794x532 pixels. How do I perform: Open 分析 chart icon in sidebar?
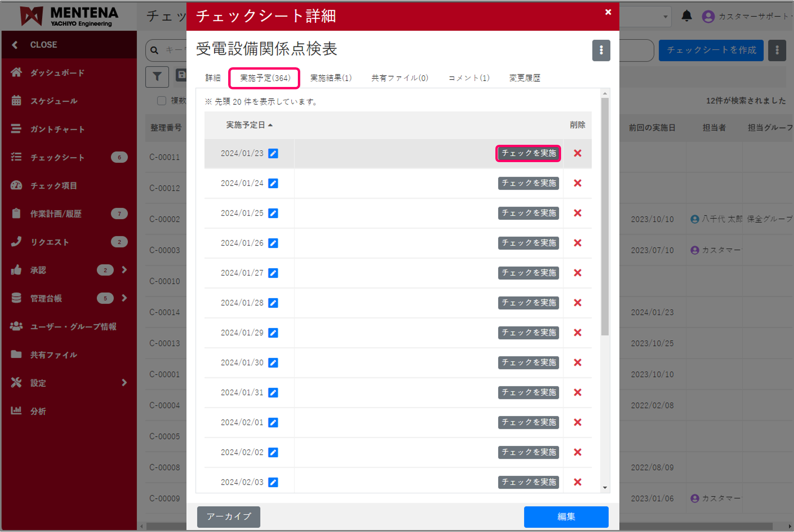coord(16,411)
